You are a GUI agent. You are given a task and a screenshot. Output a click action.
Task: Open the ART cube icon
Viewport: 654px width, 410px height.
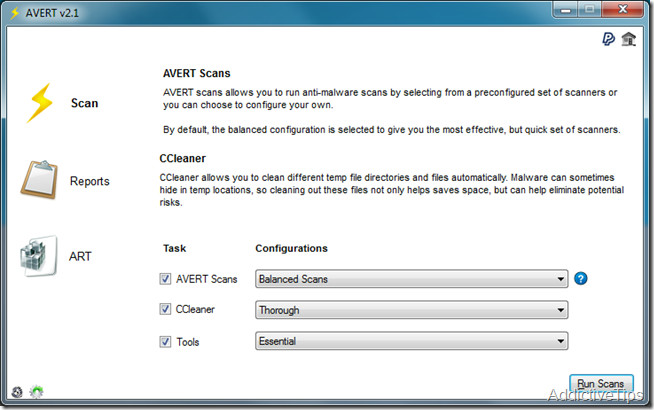click(x=38, y=256)
